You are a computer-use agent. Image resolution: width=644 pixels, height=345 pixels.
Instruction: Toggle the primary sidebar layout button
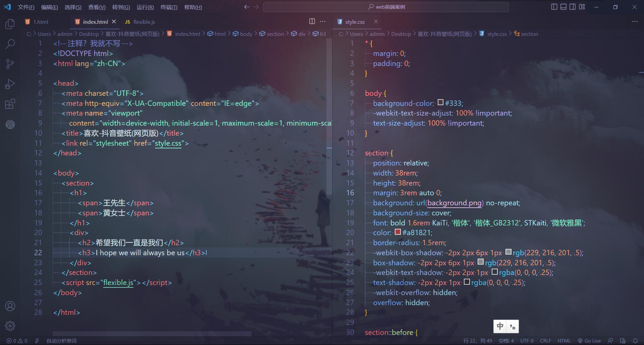[x=554, y=7]
